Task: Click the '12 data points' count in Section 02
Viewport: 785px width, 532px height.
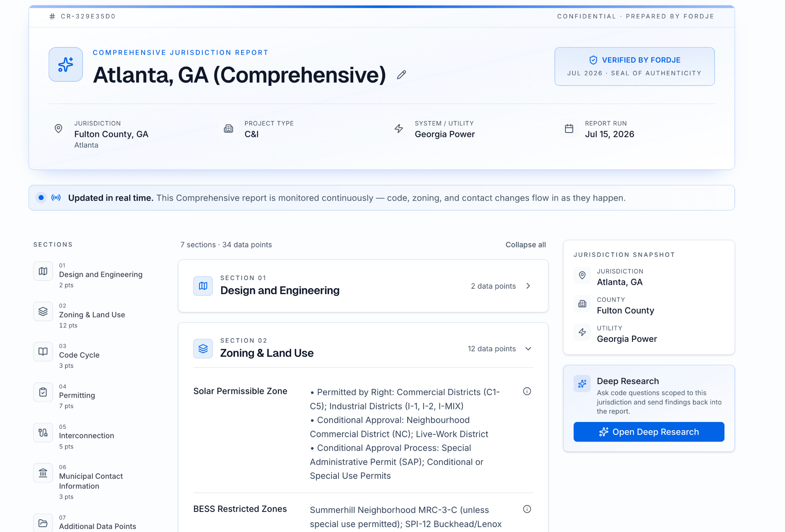Action: click(x=492, y=349)
